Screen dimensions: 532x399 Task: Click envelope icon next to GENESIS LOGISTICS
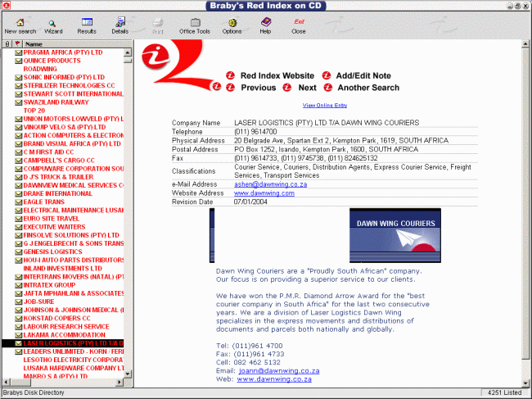19,252
